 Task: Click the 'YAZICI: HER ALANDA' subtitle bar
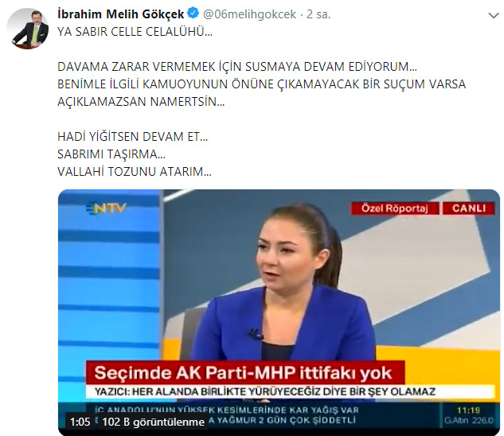[x=290, y=391]
